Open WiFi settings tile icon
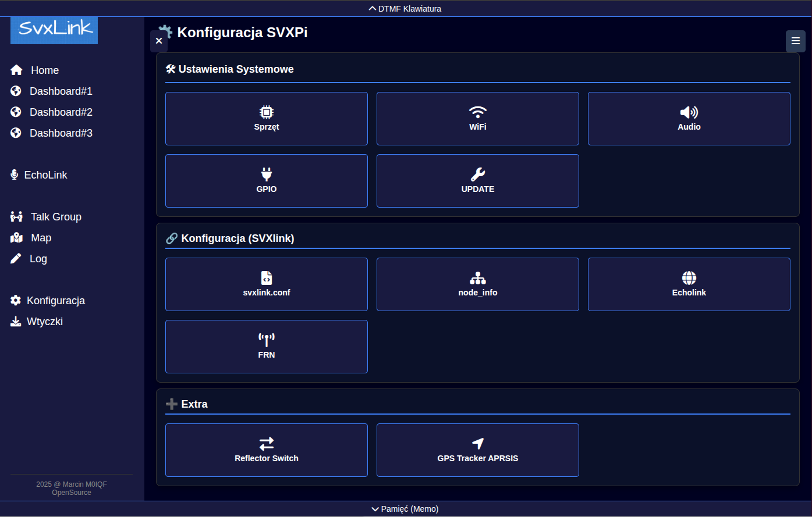 [x=477, y=112]
